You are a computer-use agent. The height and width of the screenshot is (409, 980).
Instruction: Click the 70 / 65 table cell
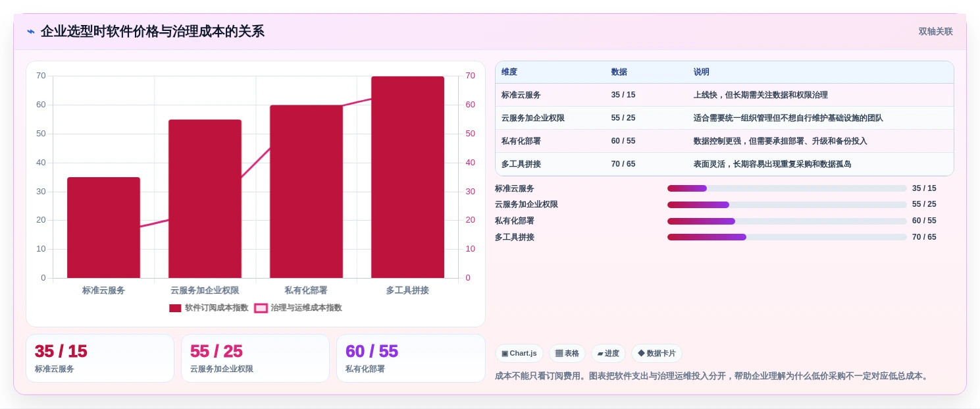pyautogui.click(x=623, y=164)
